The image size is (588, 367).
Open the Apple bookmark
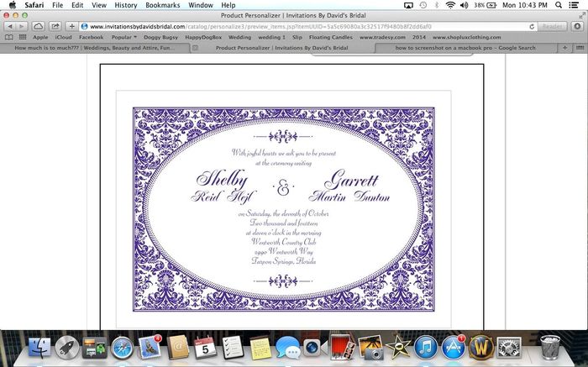coord(40,37)
